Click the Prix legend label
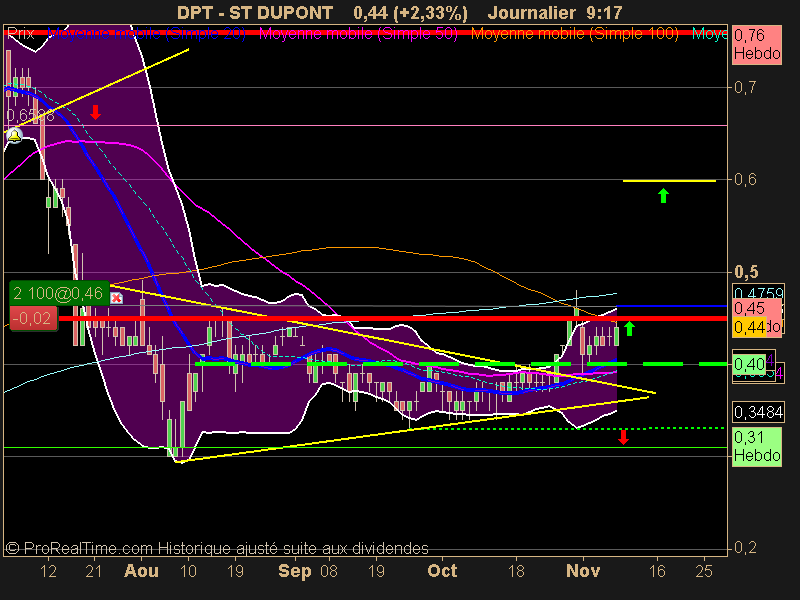 pos(21,34)
